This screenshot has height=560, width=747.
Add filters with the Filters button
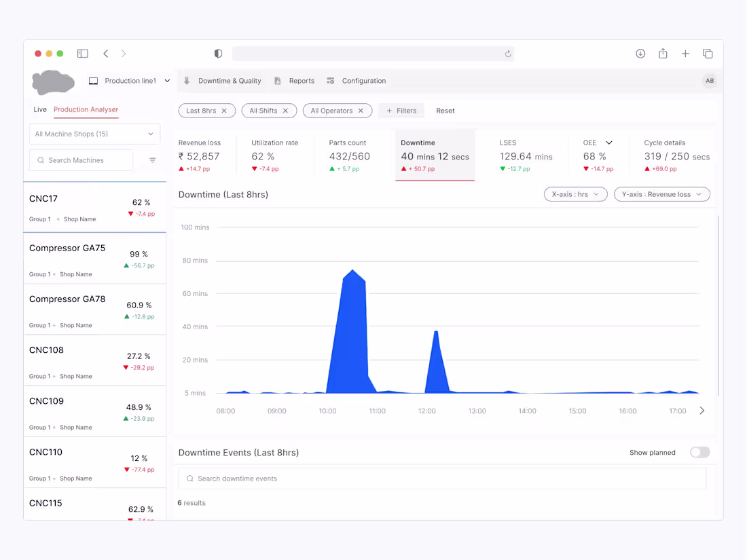click(x=401, y=111)
